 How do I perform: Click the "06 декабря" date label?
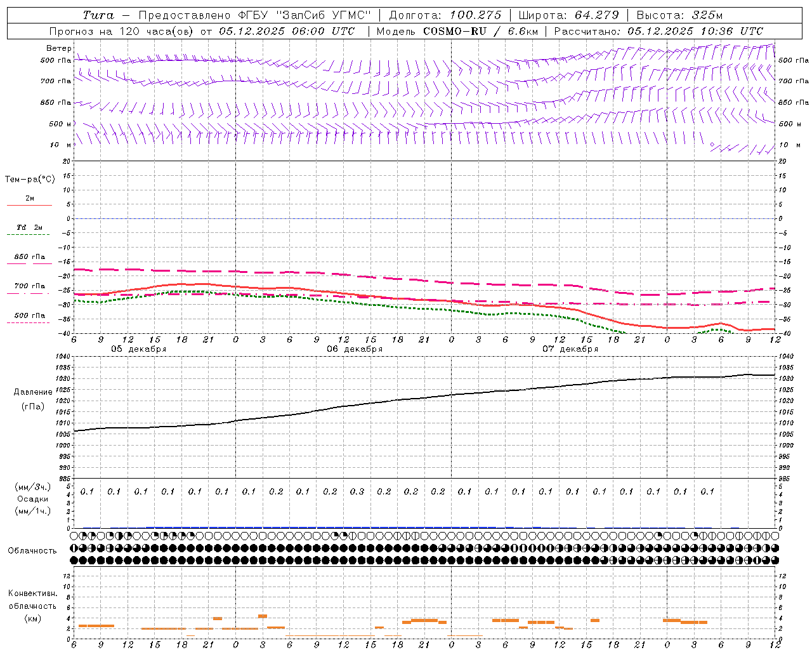pyautogui.click(x=355, y=349)
